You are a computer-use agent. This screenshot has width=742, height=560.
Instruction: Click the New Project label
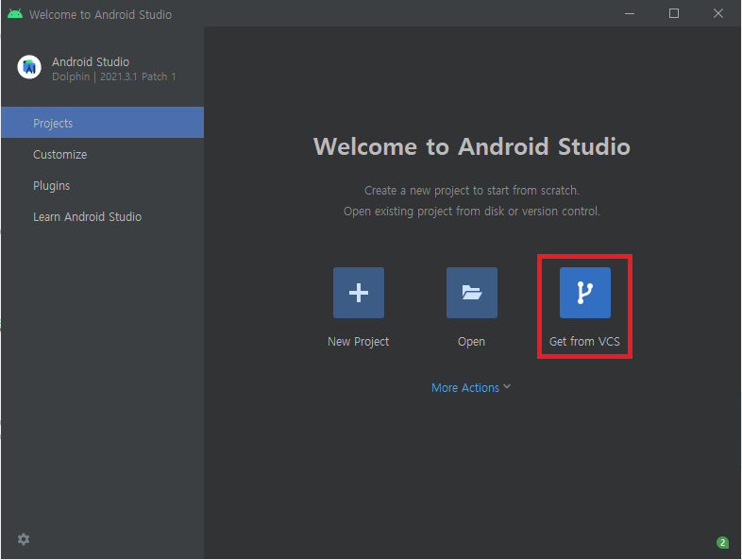358,342
